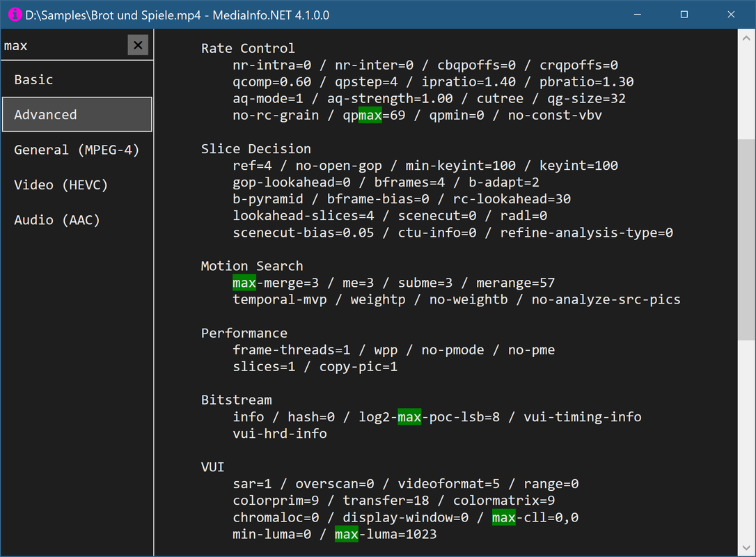Clear the search box with the X button
This screenshot has height=557, width=756.
138,45
